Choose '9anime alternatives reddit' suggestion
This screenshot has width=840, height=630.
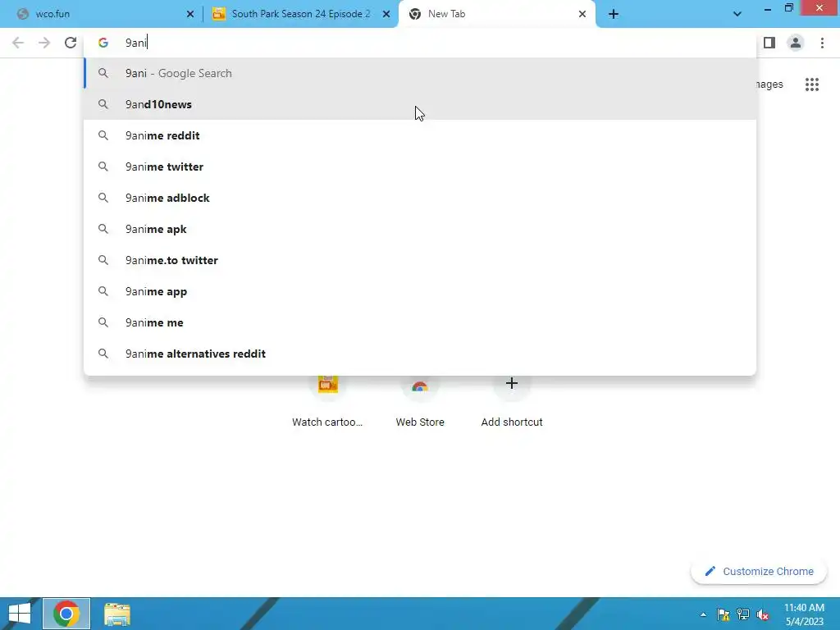[420, 354]
